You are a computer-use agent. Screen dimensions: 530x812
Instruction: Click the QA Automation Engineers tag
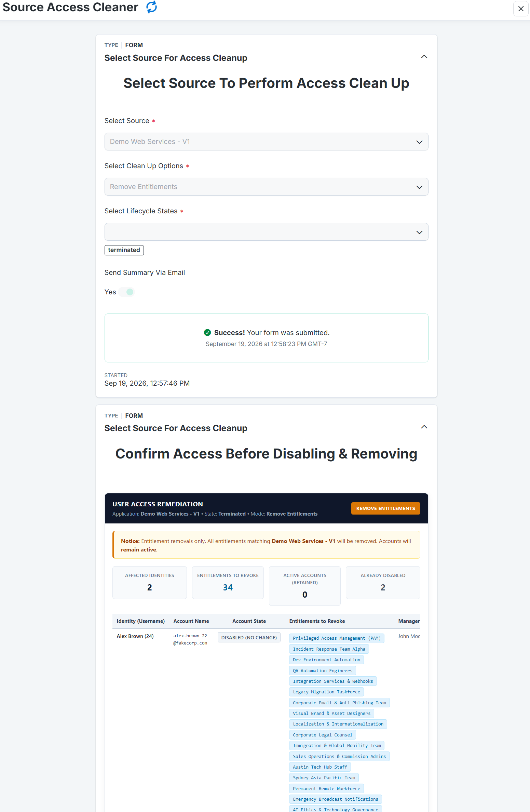click(x=322, y=670)
